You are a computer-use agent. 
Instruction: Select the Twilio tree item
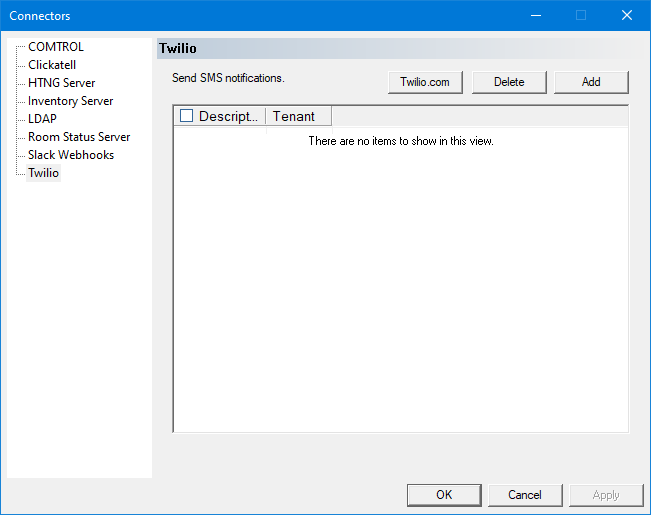pyautogui.click(x=43, y=173)
